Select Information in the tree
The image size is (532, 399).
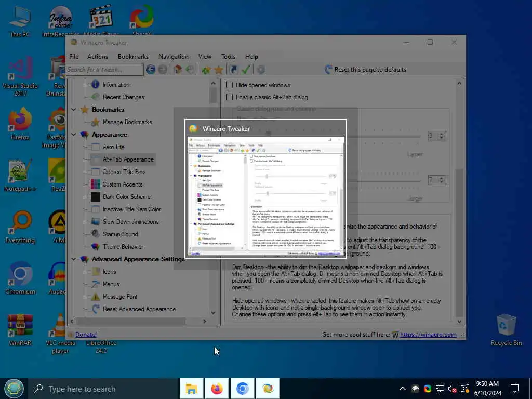(x=116, y=85)
